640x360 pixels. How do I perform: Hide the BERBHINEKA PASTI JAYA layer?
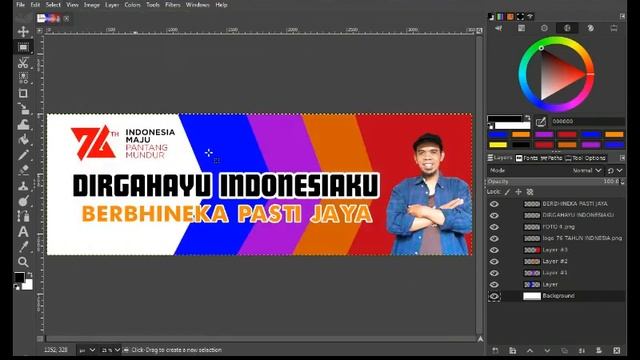coord(494,204)
